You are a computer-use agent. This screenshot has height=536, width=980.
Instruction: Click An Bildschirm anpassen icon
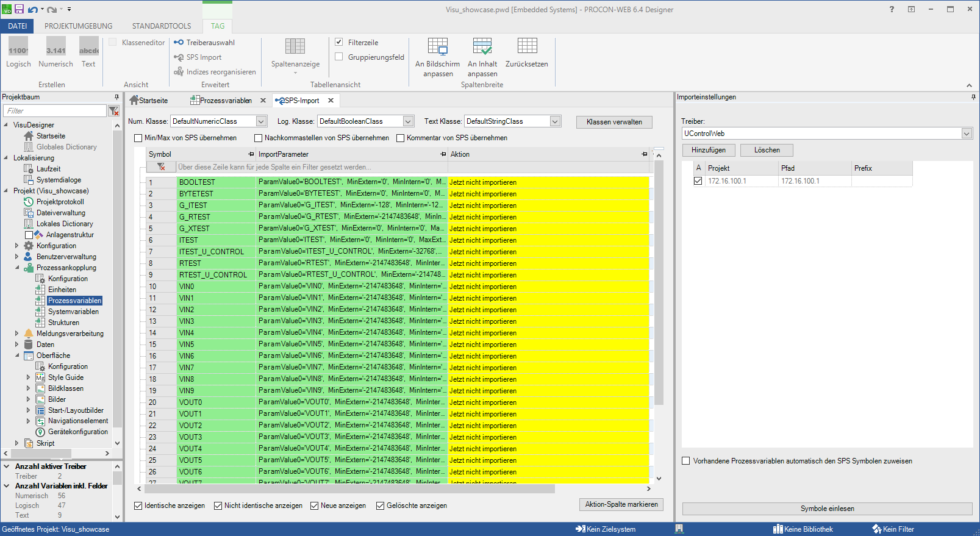click(437, 47)
